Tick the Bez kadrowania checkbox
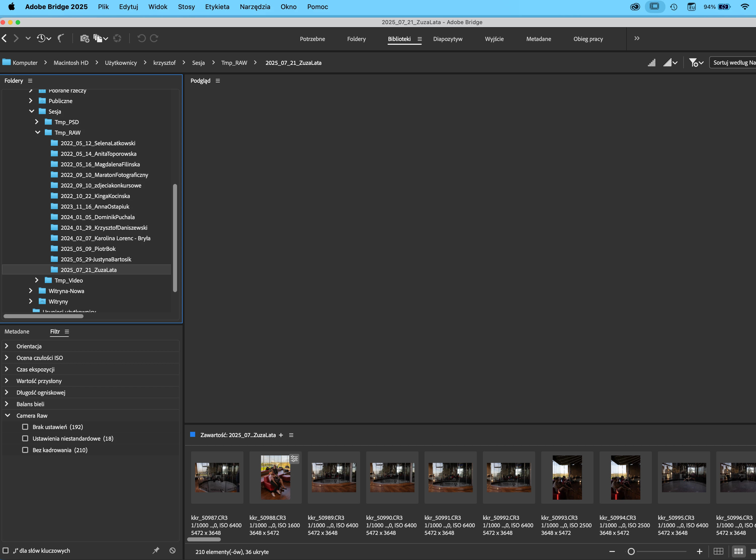This screenshot has height=560, width=756. point(25,450)
